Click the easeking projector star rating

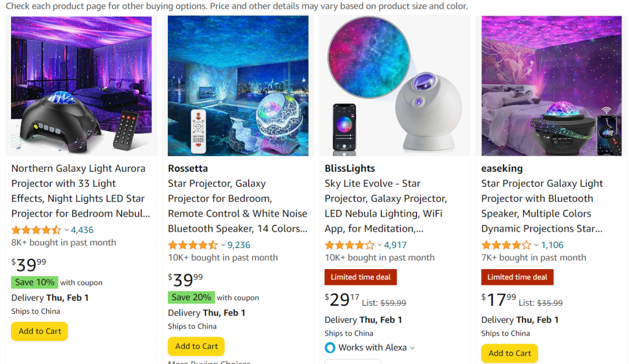[506, 245]
